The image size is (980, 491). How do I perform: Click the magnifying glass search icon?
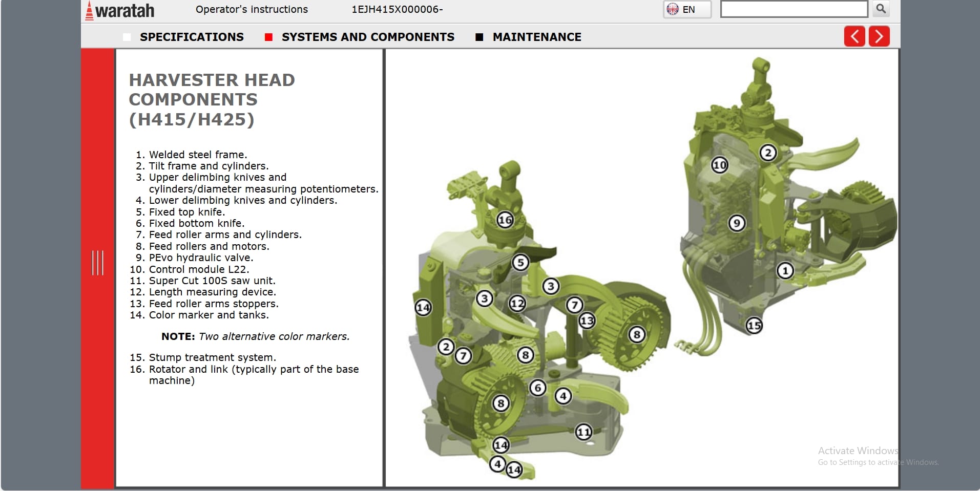881,9
